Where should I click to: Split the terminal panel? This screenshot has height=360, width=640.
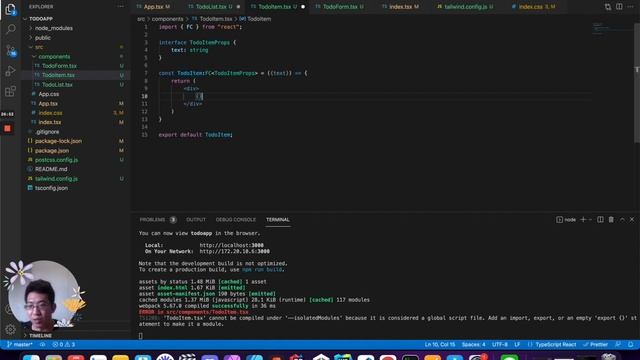pyautogui.click(x=600, y=220)
